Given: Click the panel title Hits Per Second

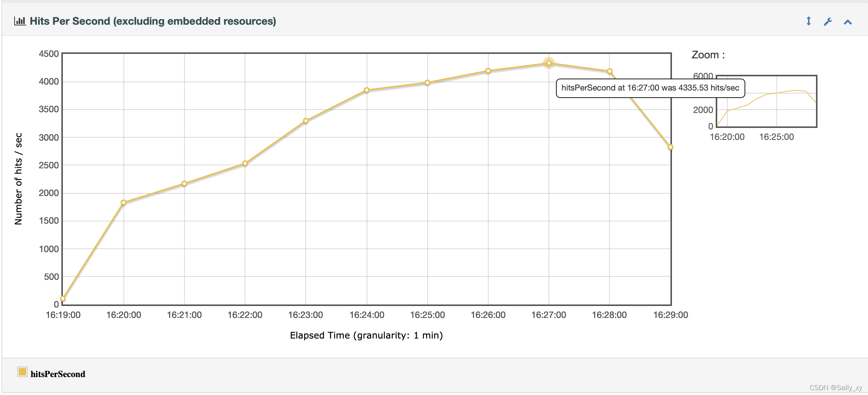Looking at the screenshot, I should [153, 21].
